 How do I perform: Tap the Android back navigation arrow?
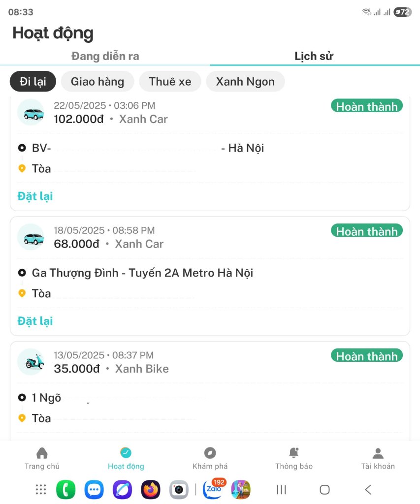click(x=368, y=490)
